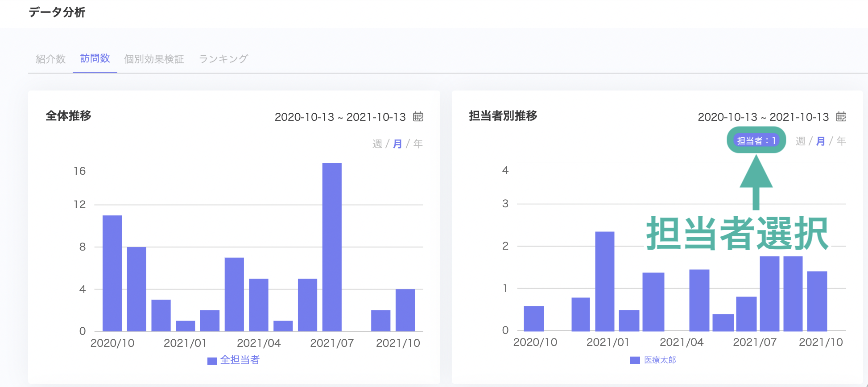Viewport: 868px width, 387px height.
Task: Open the 担当者：1 selector
Action: pos(756,140)
